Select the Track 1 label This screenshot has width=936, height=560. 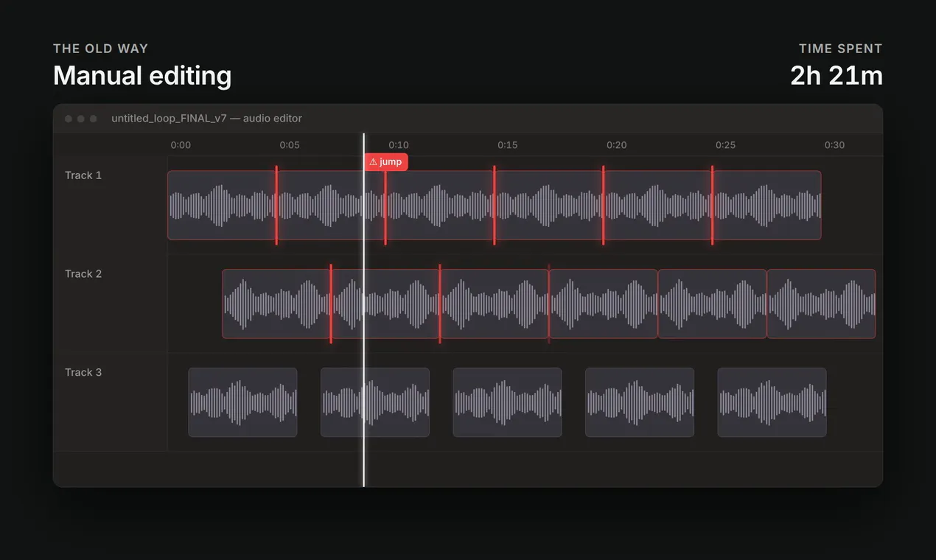click(83, 175)
